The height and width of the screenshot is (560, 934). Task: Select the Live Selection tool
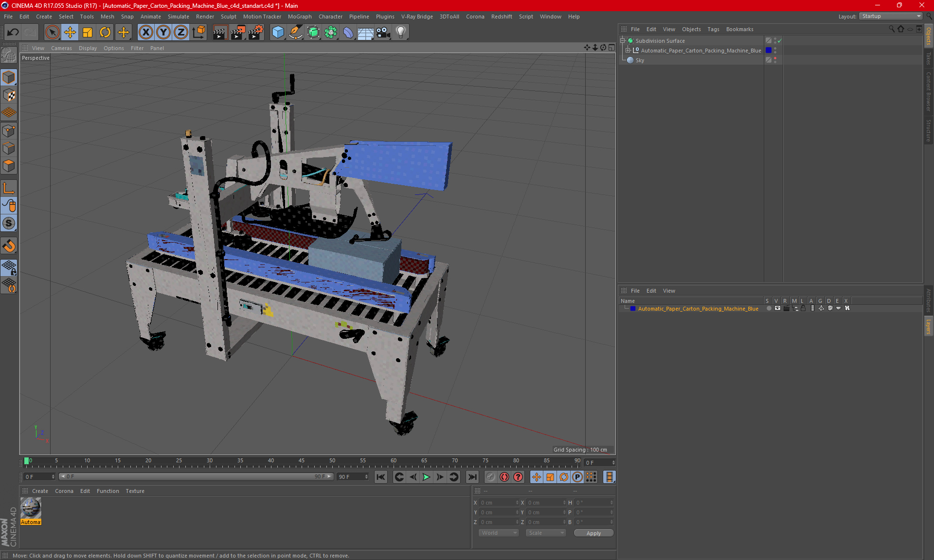pos(52,33)
